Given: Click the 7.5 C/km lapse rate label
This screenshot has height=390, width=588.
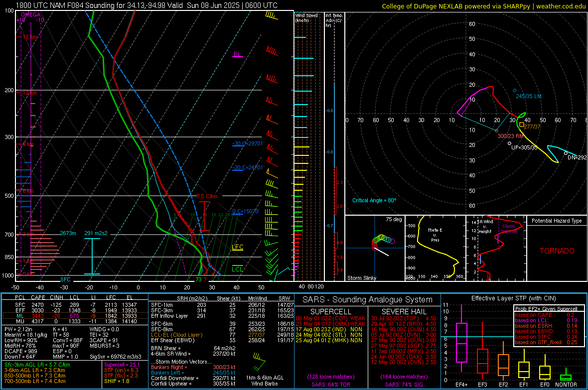Looking at the screenshot, I should click(x=207, y=197).
